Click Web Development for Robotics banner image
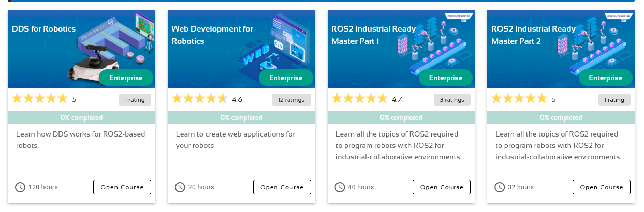The height and width of the screenshot is (212, 644). pos(241,49)
